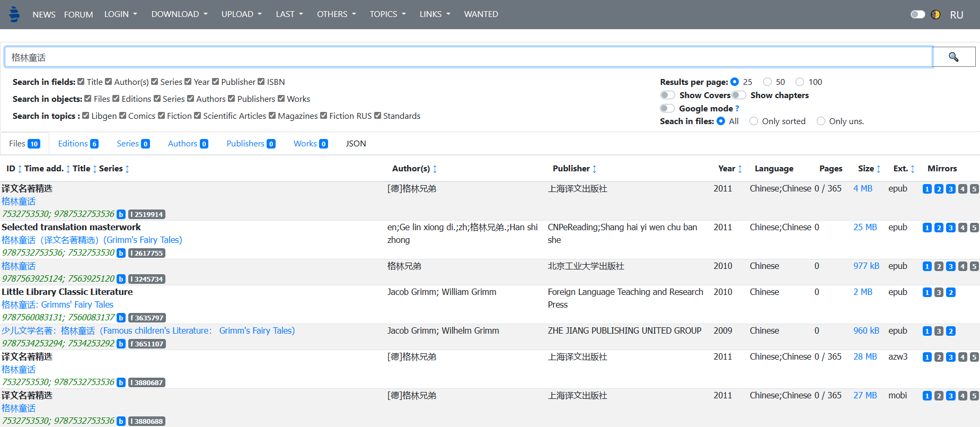The height and width of the screenshot is (427, 980).
Task: Select 50 results per page
Action: (767, 82)
